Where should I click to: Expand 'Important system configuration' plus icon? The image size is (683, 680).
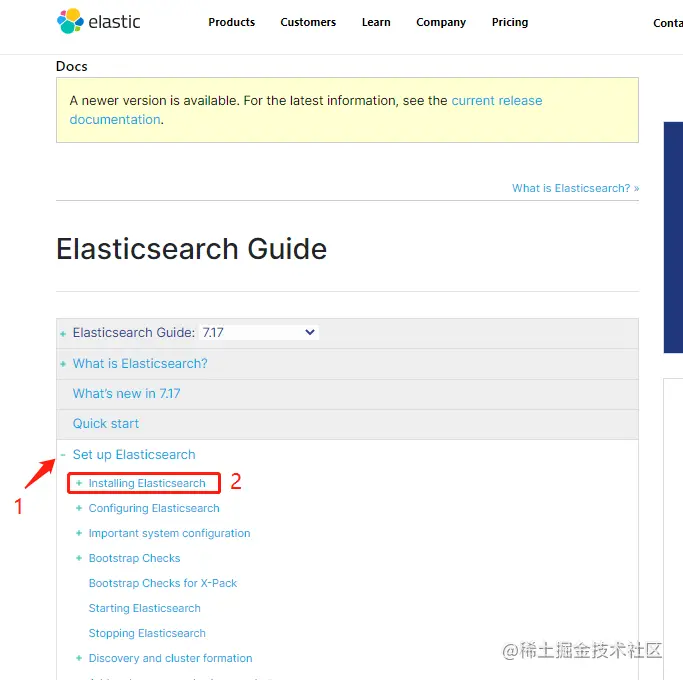(79, 533)
